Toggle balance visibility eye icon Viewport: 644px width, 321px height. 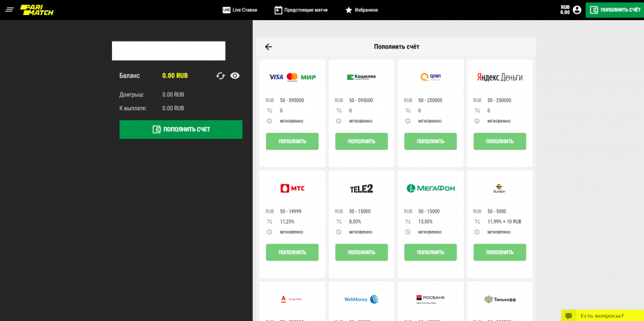pyautogui.click(x=235, y=76)
